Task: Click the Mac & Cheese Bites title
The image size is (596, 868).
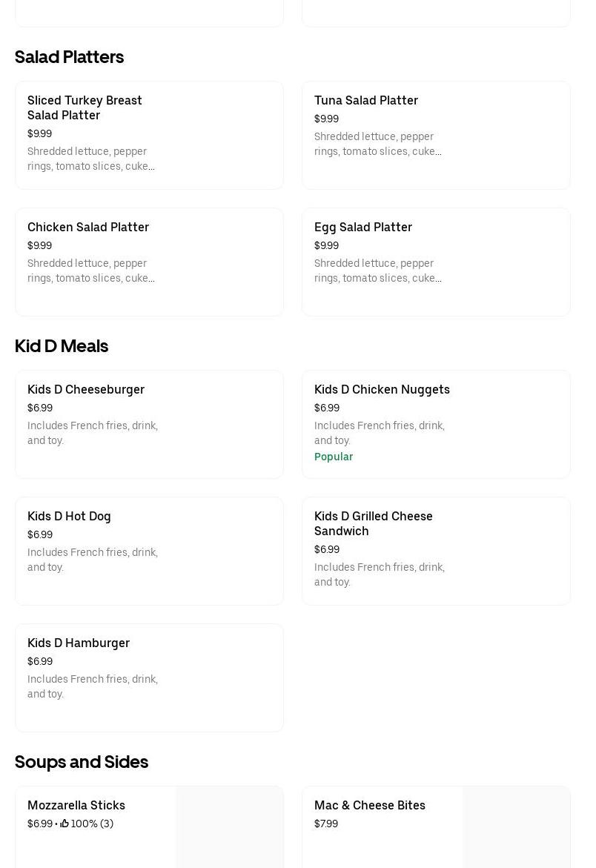Action: [x=370, y=805]
